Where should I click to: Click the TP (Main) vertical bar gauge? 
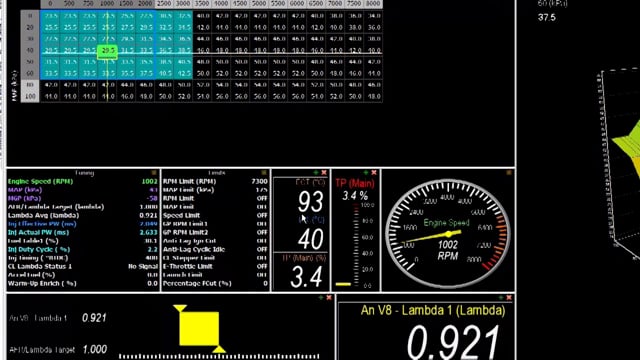click(356, 245)
